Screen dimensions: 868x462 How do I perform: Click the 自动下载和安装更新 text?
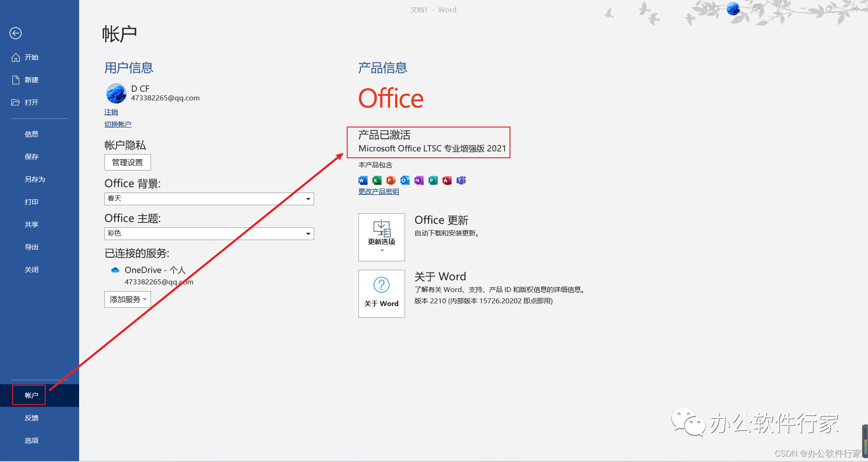[447, 233]
